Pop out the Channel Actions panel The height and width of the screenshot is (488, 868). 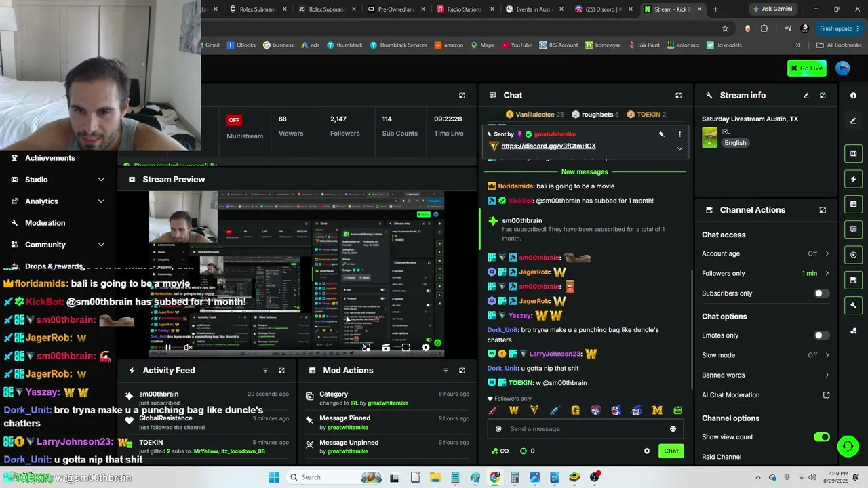pos(823,210)
